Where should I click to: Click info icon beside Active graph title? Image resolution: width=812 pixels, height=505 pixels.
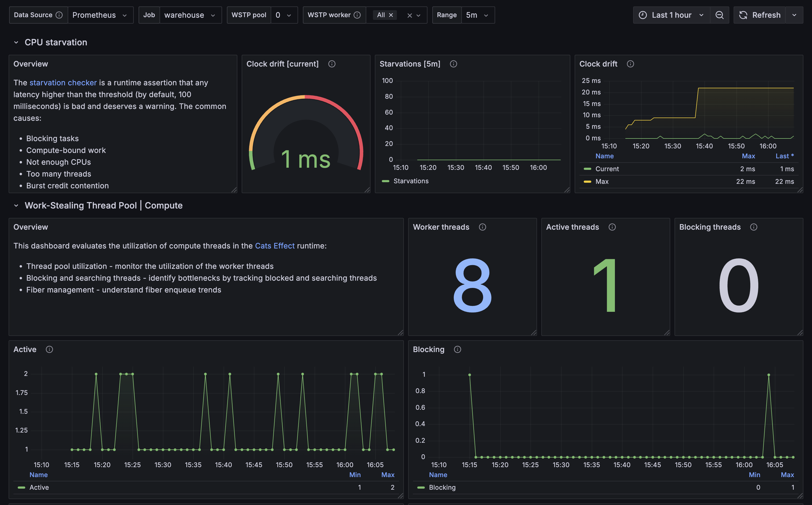coord(49,349)
